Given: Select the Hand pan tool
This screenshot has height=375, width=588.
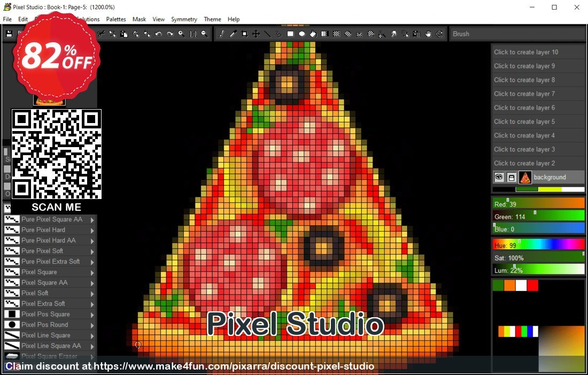Looking at the screenshot, I should click(x=428, y=34).
